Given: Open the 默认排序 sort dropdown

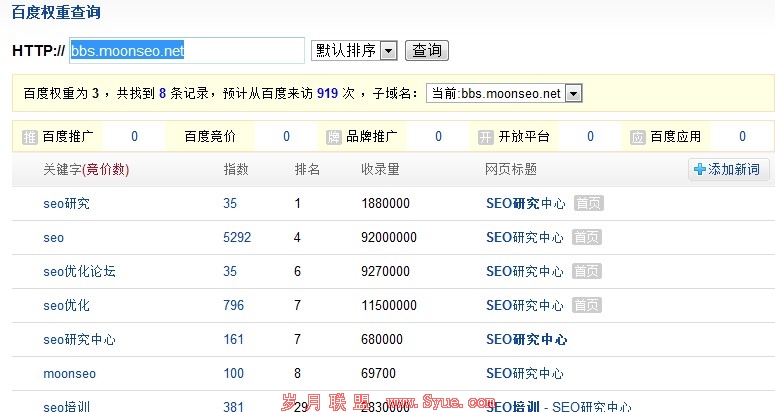Looking at the screenshot, I should click(354, 50).
